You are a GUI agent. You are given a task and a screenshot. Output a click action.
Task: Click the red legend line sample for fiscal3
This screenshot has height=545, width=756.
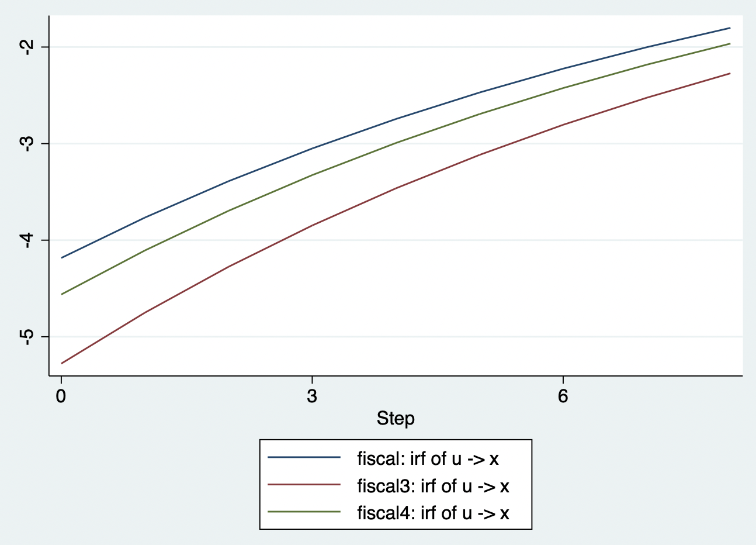click(304, 485)
